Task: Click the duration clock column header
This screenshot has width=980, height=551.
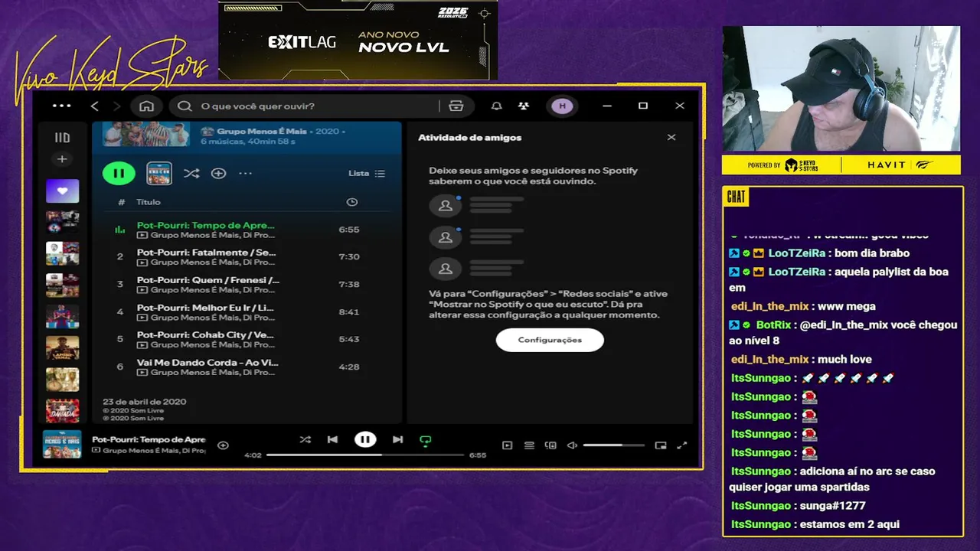Action: [x=351, y=202]
